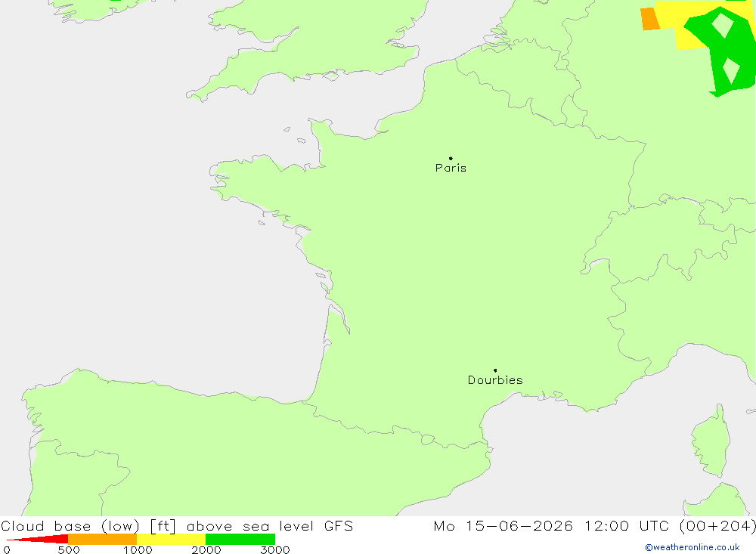Click the Paris city label
This screenshot has width=756, height=554.
pyautogui.click(x=451, y=168)
